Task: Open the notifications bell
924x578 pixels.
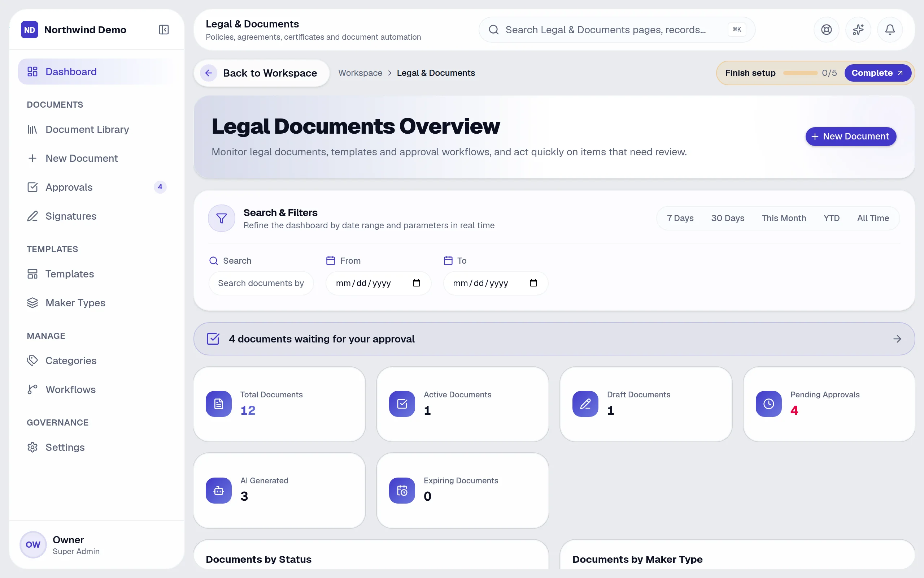Action: pos(890,29)
